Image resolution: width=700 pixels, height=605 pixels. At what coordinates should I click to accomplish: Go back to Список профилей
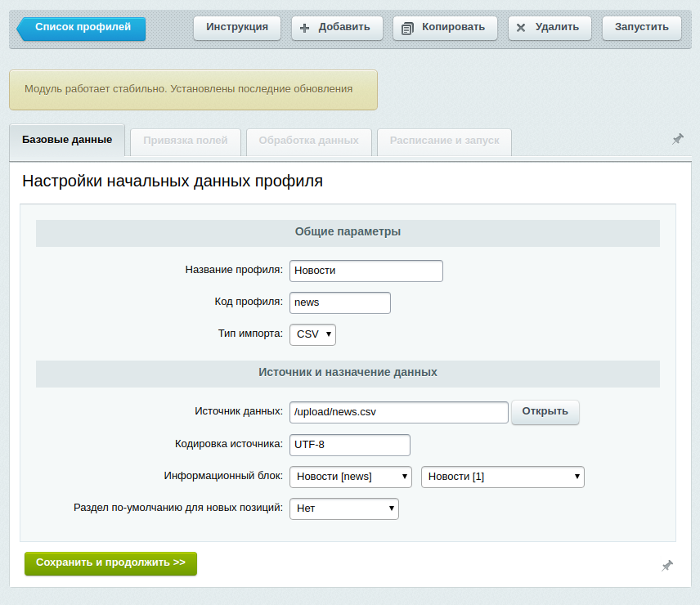tap(82, 28)
